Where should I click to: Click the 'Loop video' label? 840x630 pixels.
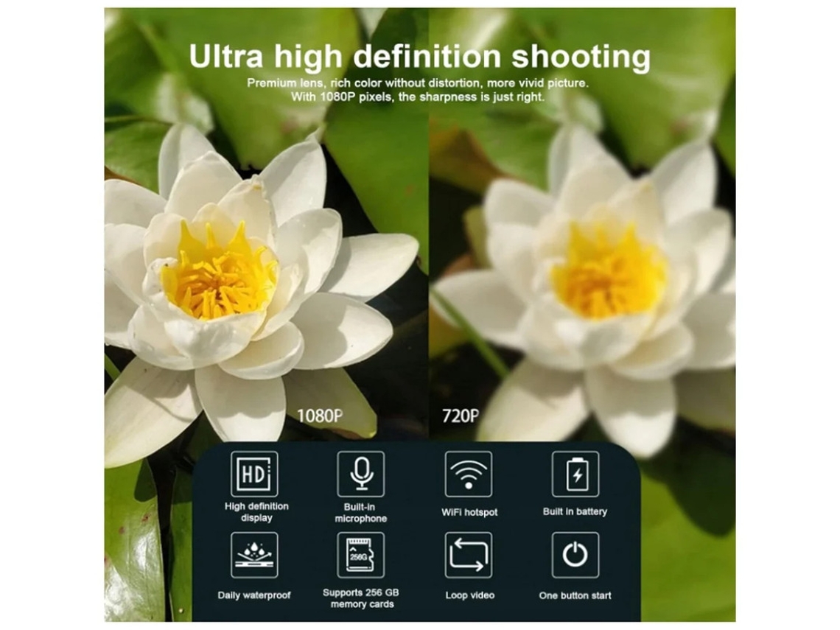470,595
